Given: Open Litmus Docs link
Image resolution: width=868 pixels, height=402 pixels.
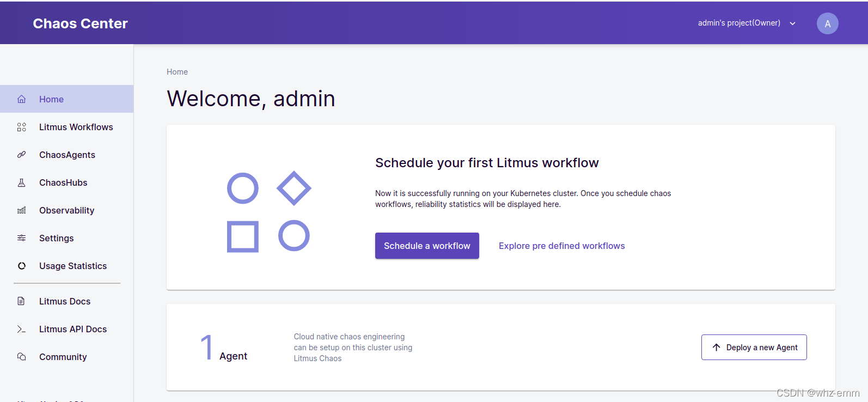Looking at the screenshot, I should 66,301.
